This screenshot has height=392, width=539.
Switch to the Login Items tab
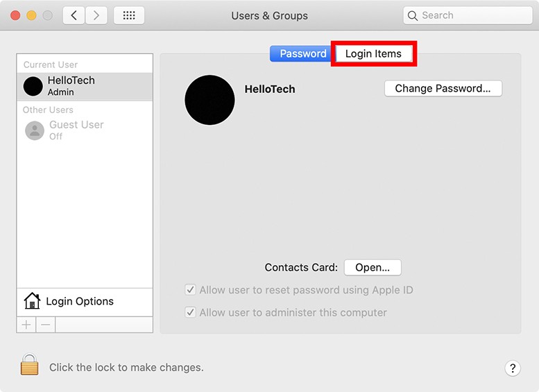373,53
